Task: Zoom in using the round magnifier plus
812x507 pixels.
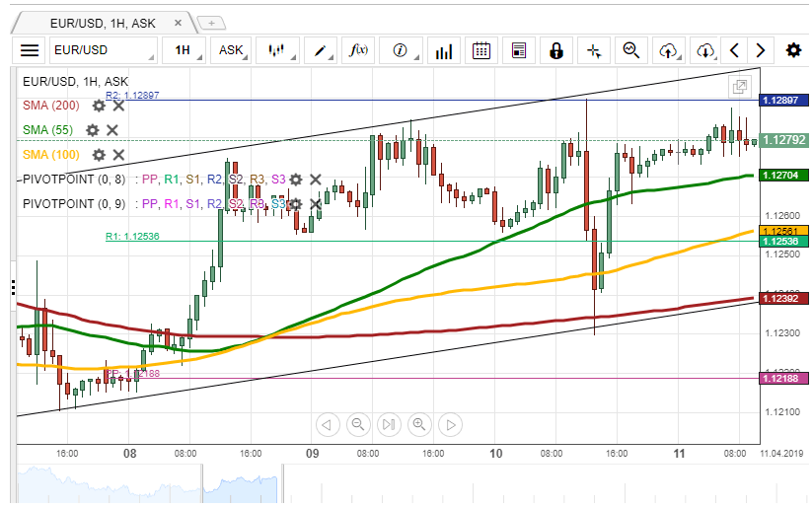Action: coord(419,425)
